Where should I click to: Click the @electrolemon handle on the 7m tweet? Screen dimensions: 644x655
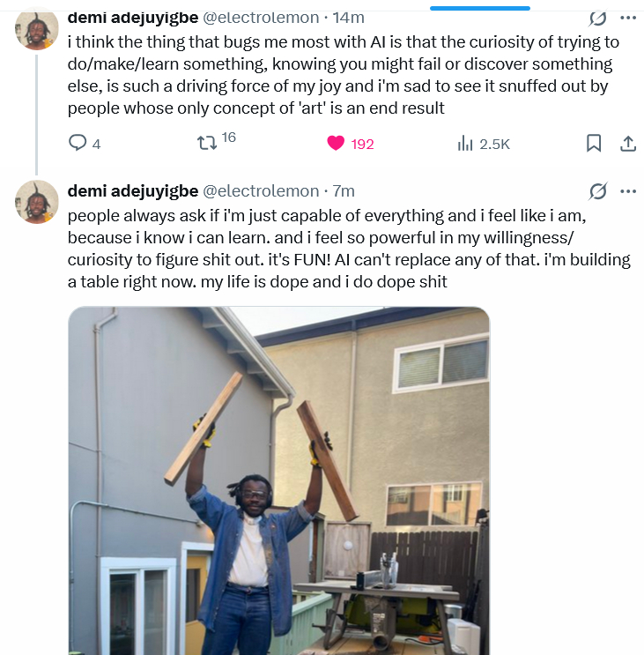[261, 190]
